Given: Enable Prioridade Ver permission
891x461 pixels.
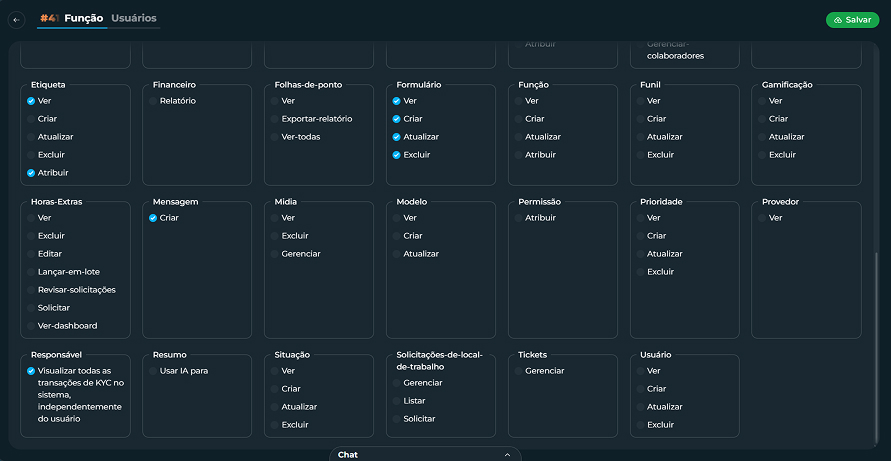Looking at the screenshot, I should (x=640, y=218).
